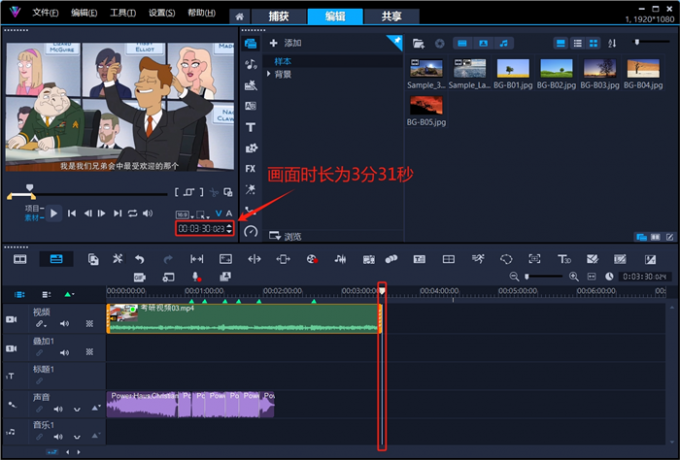Zoom out the timeline
Viewport: 680px width, 460px height.
[x=514, y=277]
